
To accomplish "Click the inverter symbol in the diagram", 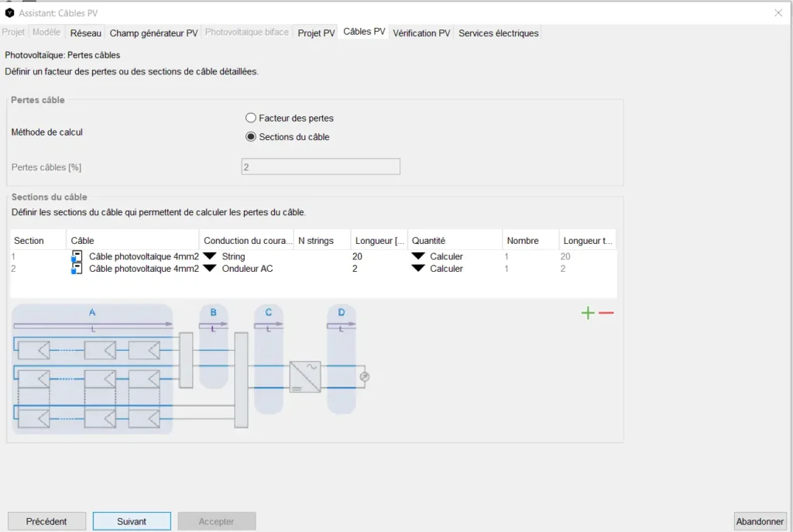I will (x=304, y=376).
